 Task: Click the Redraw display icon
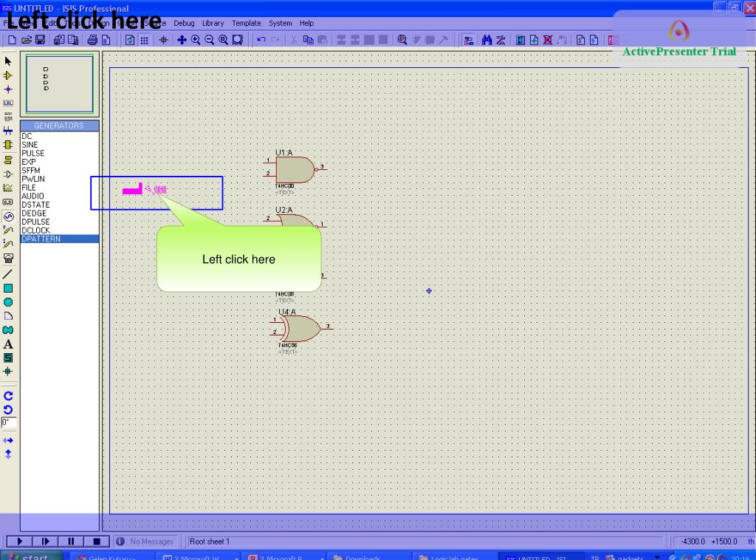[x=130, y=40]
